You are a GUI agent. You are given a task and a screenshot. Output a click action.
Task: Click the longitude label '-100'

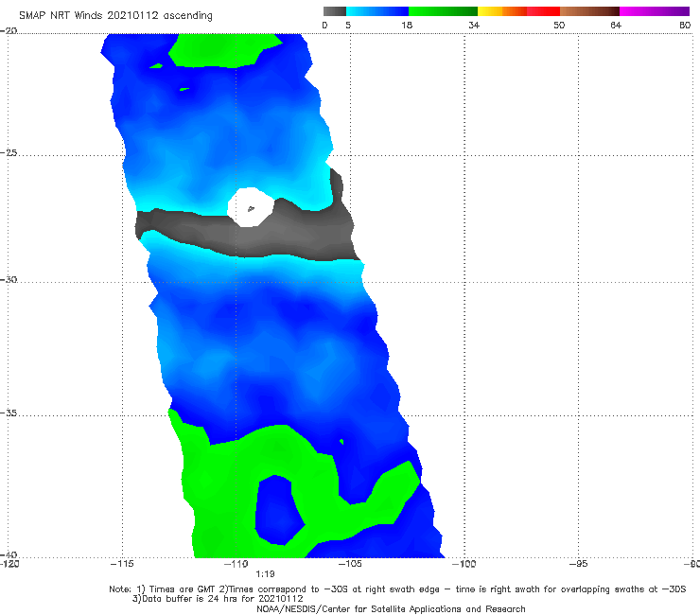pyautogui.click(x=464, y=564)
